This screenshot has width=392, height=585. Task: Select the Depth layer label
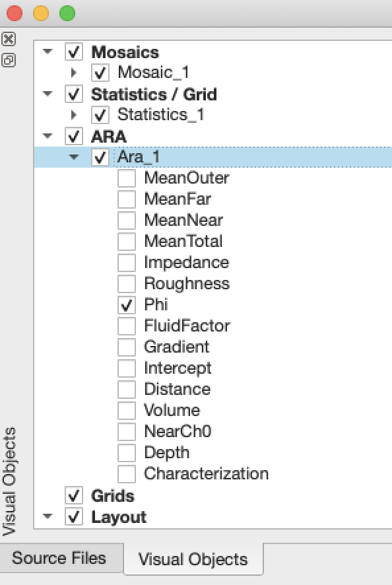(x=167, y=452)
